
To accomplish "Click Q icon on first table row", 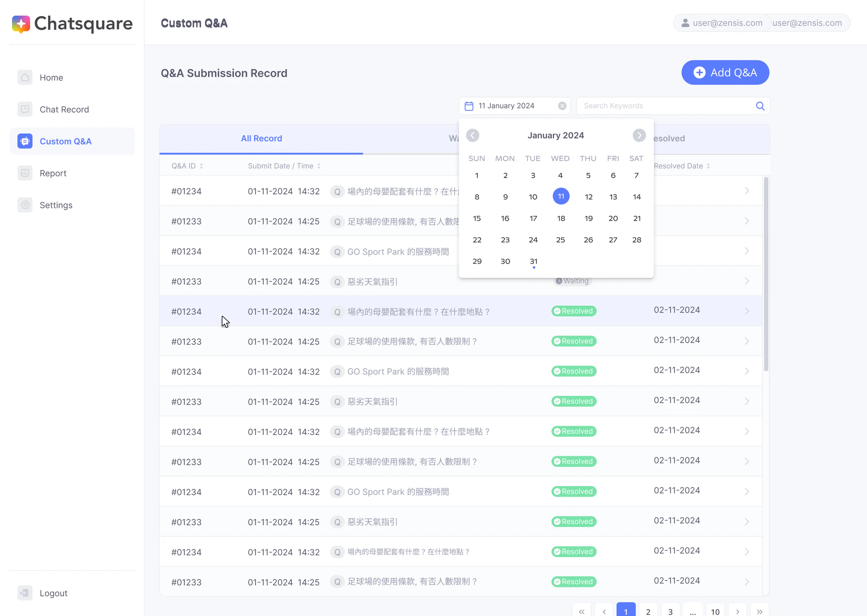I will (337, 191).
